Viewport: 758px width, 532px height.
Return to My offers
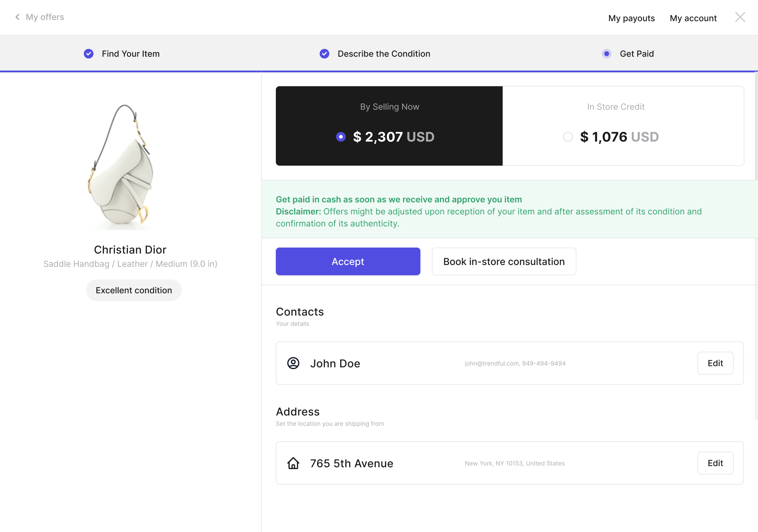point(45,17)
